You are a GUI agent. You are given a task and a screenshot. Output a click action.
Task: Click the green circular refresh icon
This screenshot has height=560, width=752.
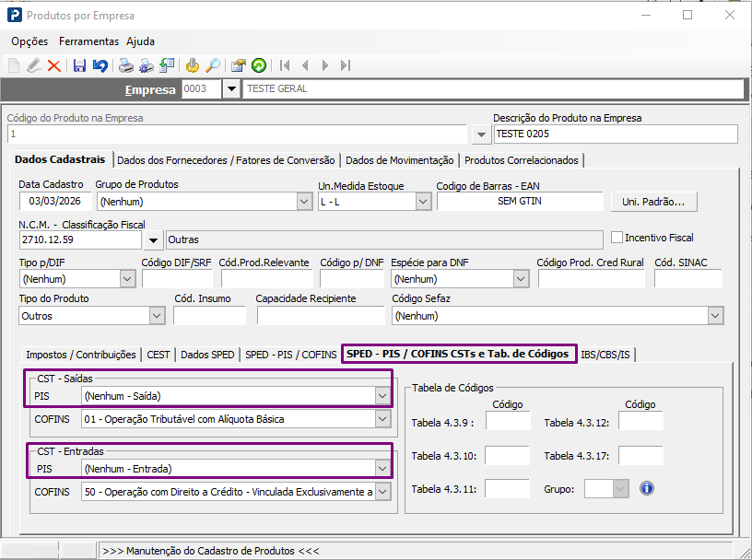tap(259, 65)
